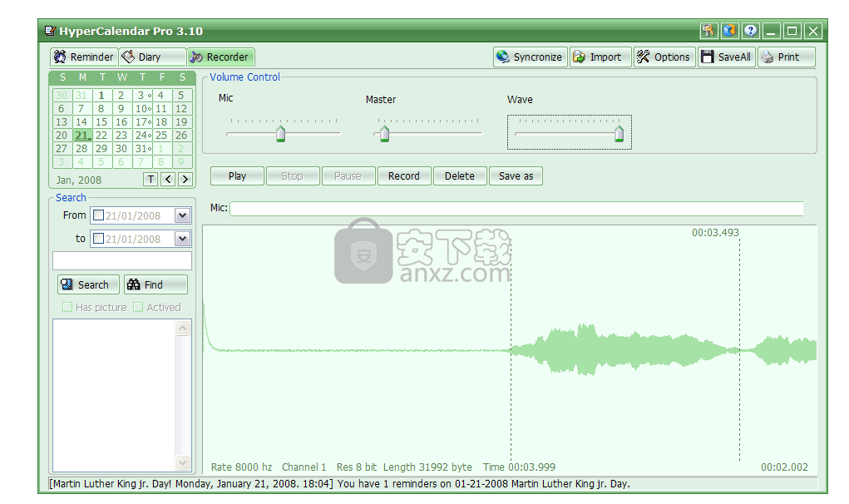Viewport: 849px width, 504px height.
Task: Open help with the question mark icon
Action: 750,31
